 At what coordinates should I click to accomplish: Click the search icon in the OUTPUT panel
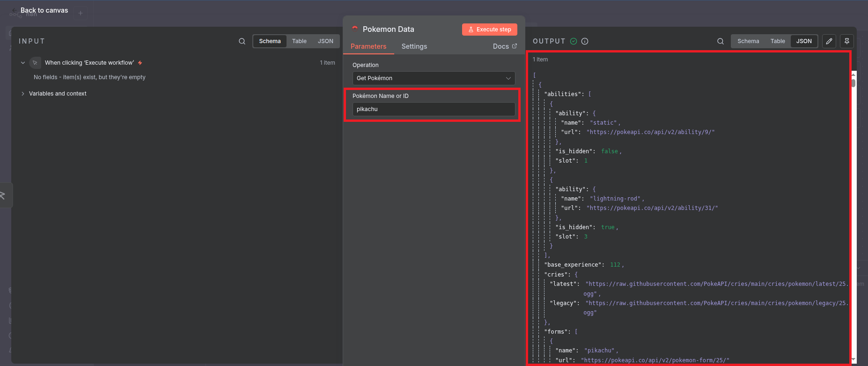point(721,41)
